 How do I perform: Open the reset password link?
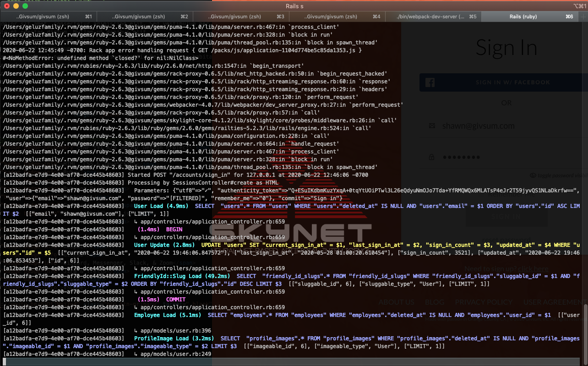[506, 240]
